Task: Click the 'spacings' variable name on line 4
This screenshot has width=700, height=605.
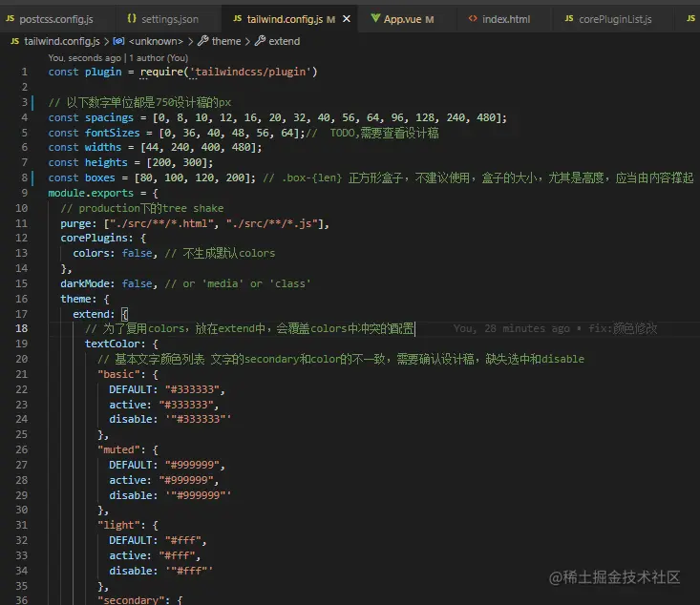Action: (109, 117)
